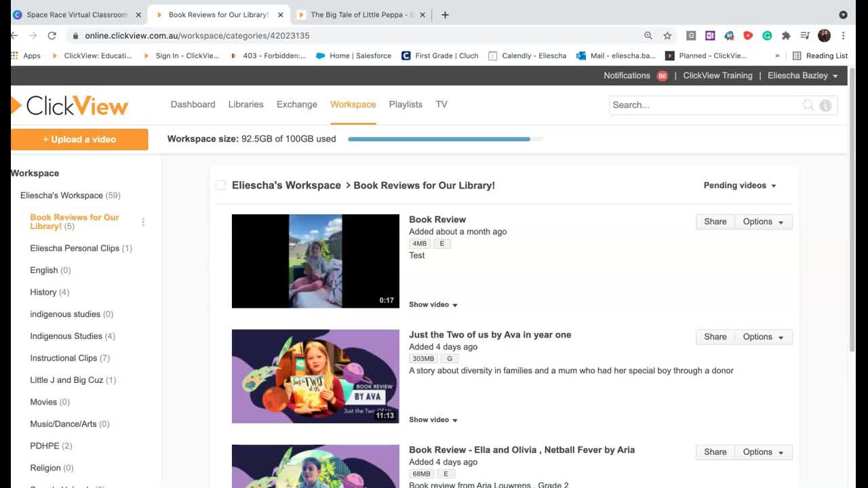Play the Book Review video thumbnail

(315, 261)
